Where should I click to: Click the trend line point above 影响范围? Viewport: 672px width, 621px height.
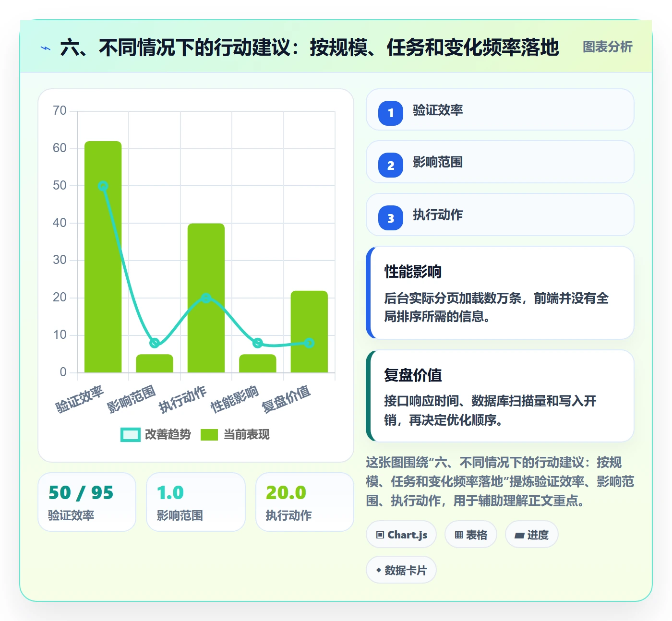tap(155, 343)
